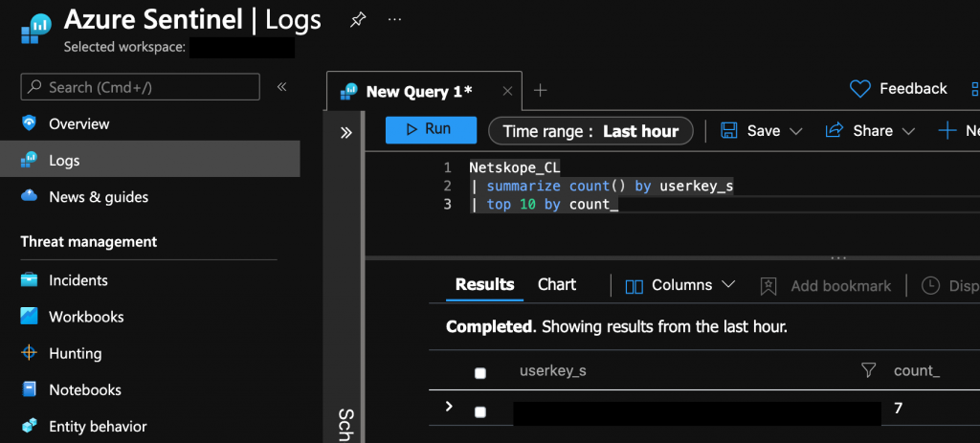Click the plus icon beside Share
This screenshot has height=443, width=980.
point(947,130)
